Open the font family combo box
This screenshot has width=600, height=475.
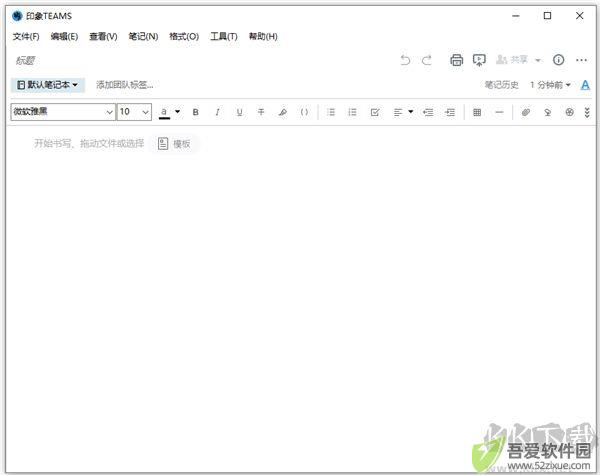[x=63, y=112]
